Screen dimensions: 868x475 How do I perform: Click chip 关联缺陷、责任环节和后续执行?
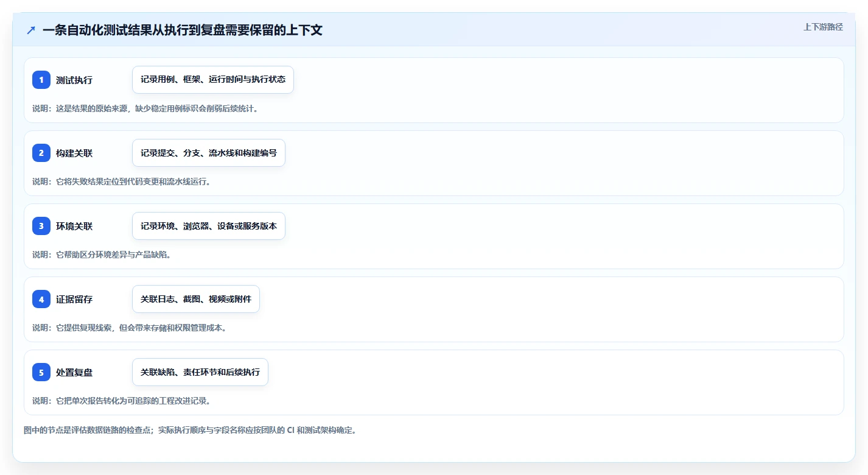(x=200, y=372)
